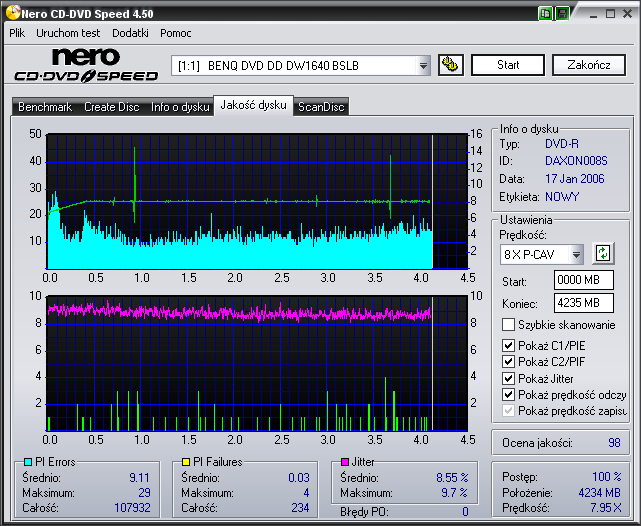Click the date 17 Jan 2006 value
Image resolution: width=641 pixels, height=526 pixels.
pos(574,179)
